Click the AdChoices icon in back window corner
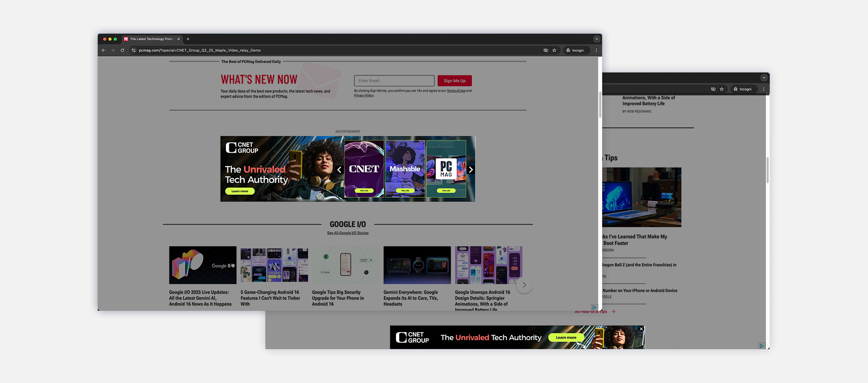 click(762, 346)
